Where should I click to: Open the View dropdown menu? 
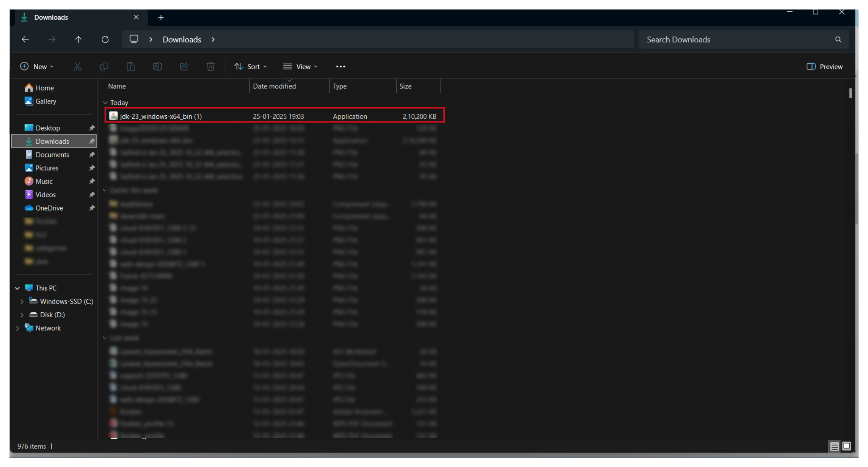(300, 66)
